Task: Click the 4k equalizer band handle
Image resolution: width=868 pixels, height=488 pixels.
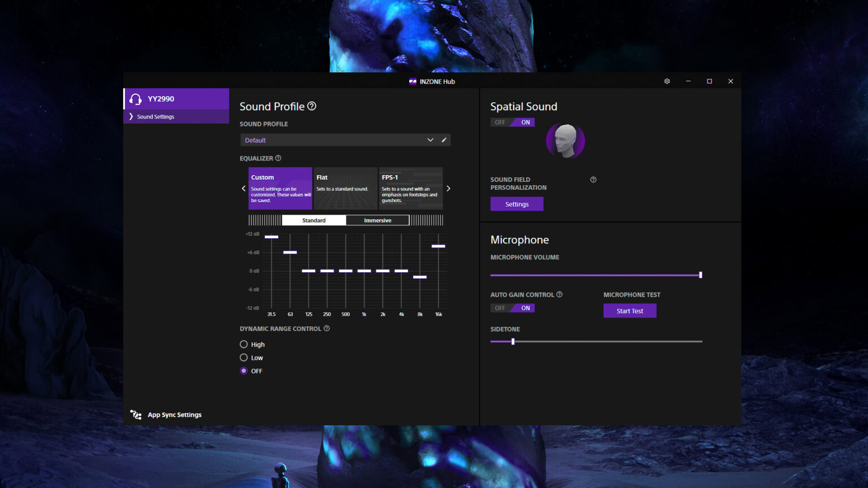Action: 401,271
